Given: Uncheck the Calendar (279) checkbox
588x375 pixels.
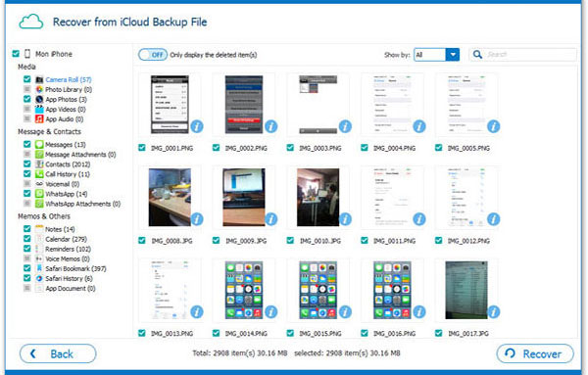Looking at the screenshot, I should click(27, 239).
